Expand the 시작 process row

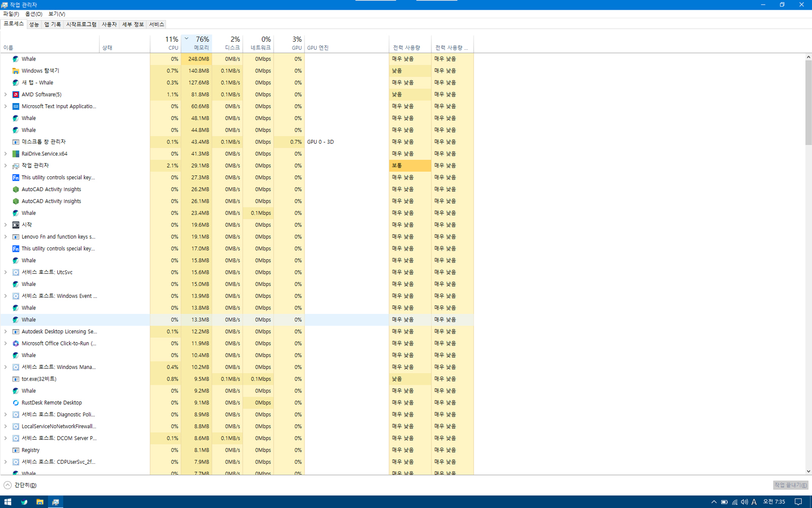[6, 225]
